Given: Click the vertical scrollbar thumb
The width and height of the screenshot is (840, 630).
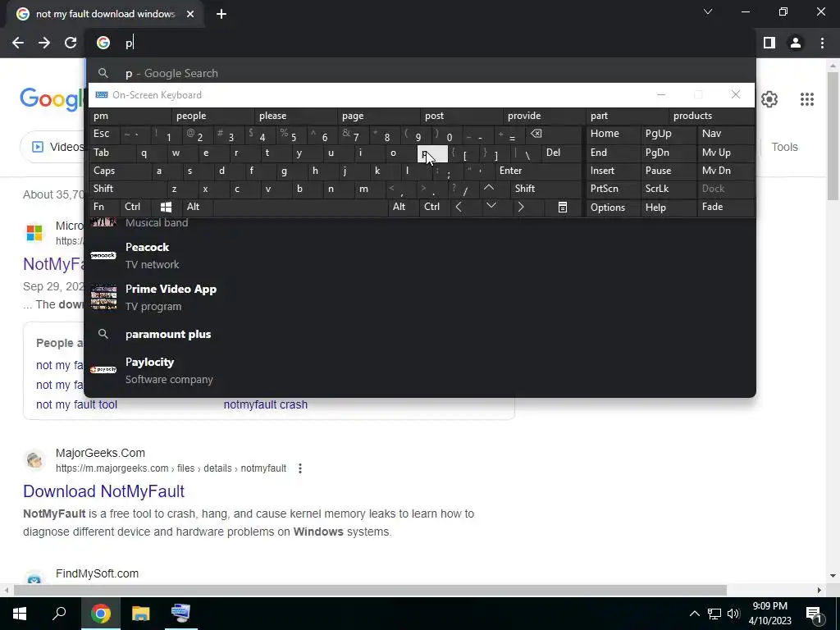Looking at the screenshot, I should coord(833,137).
